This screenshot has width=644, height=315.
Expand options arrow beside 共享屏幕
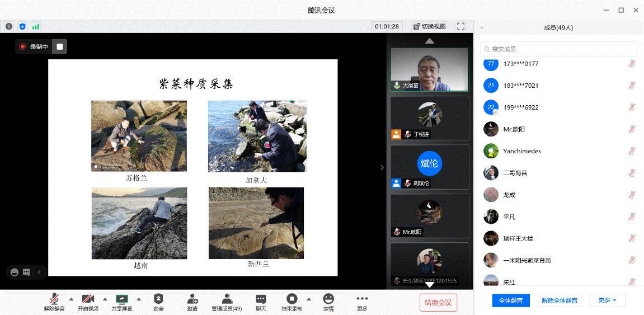click(x=139, y=299)
